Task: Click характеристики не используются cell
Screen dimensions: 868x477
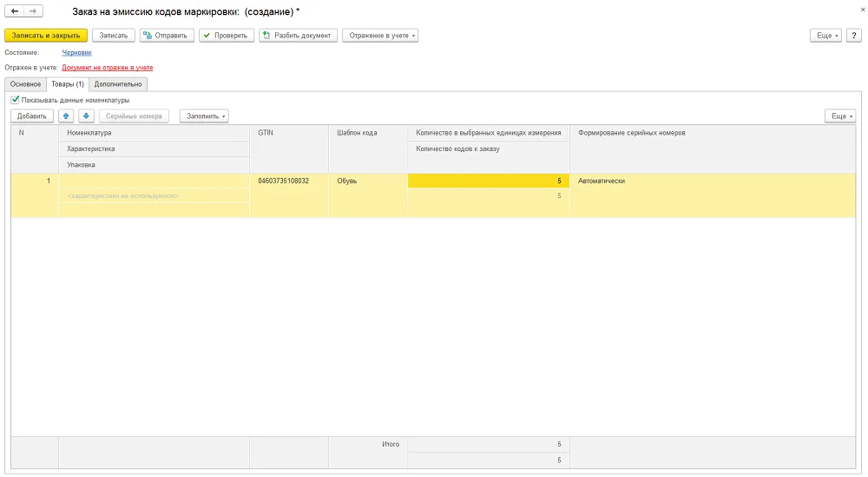Action: pos(154,196)
